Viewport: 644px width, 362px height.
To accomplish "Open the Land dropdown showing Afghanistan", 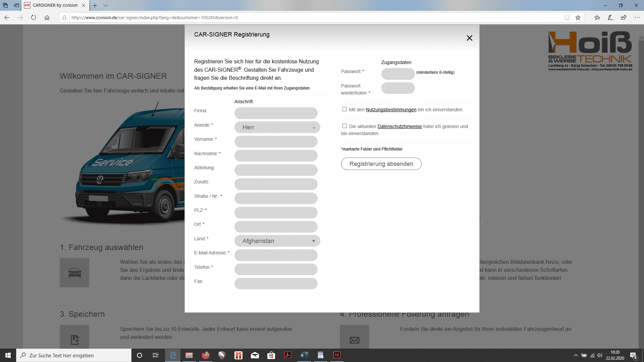I will click(277, 241).
